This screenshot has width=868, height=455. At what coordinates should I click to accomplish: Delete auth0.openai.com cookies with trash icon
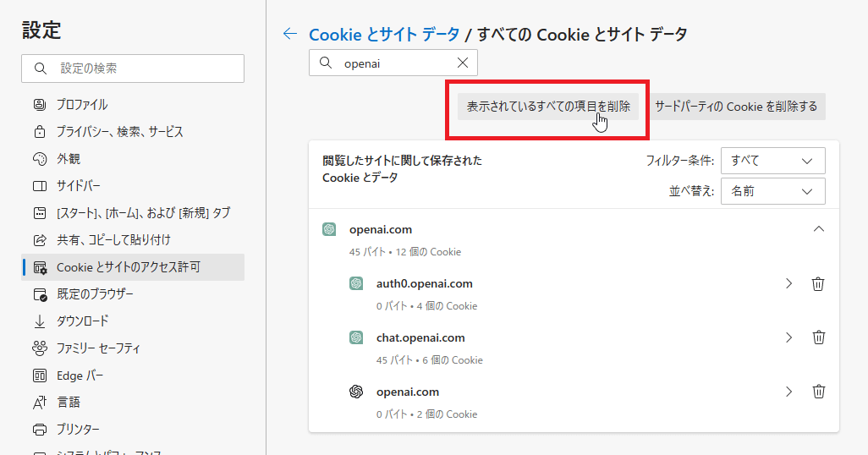click(818, 284)
